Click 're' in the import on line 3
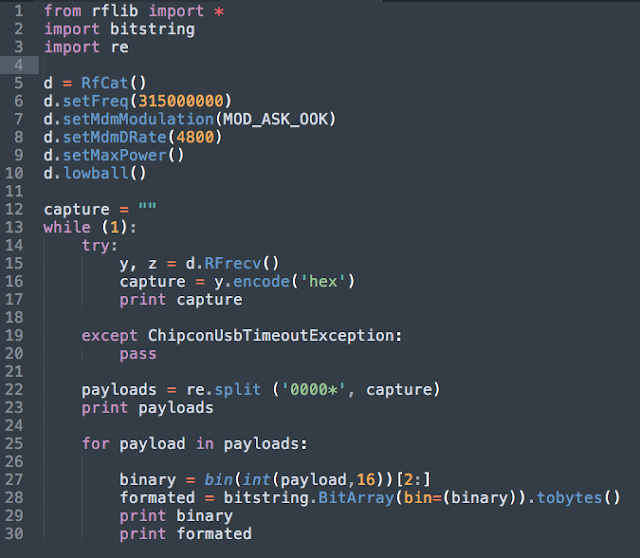Image resolution: width=640 pixels, height=558 pixels. tap(120, 47)
